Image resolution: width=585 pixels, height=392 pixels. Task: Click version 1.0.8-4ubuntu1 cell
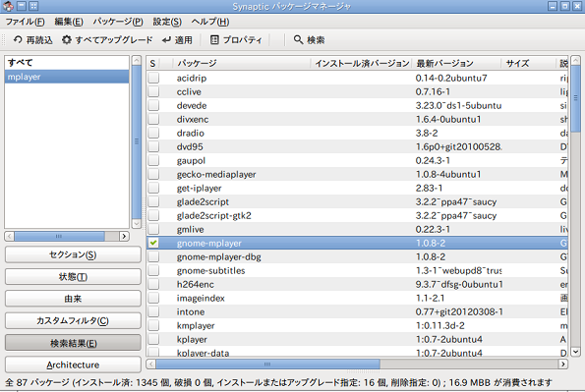pyautogui.click(x=448, y=174)
